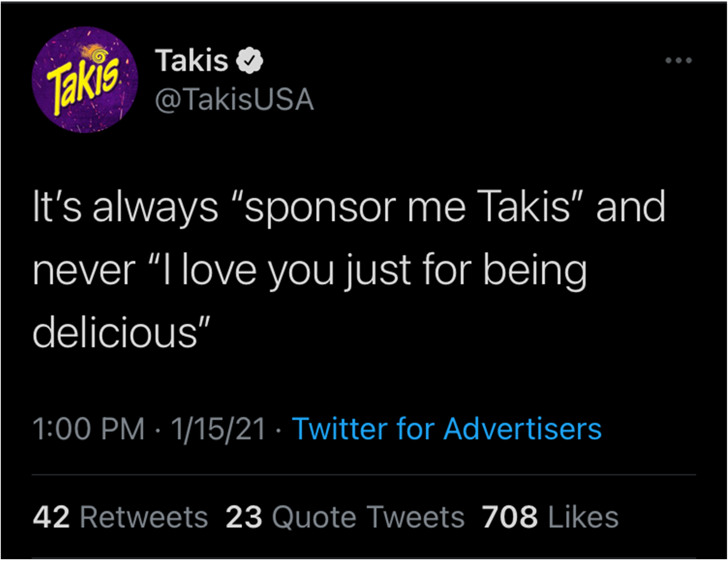Open the three-dot more options menu
The width and height of the screenshot is (728, 563).
[678, 60]
